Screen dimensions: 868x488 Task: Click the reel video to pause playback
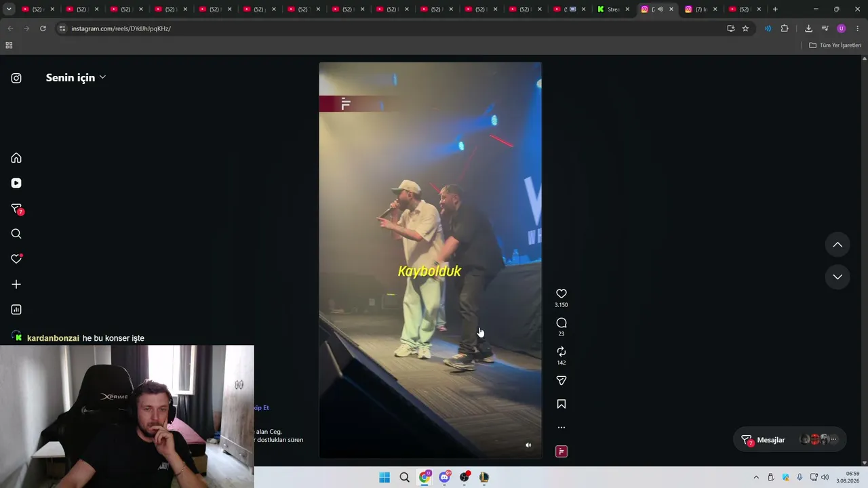430,260
